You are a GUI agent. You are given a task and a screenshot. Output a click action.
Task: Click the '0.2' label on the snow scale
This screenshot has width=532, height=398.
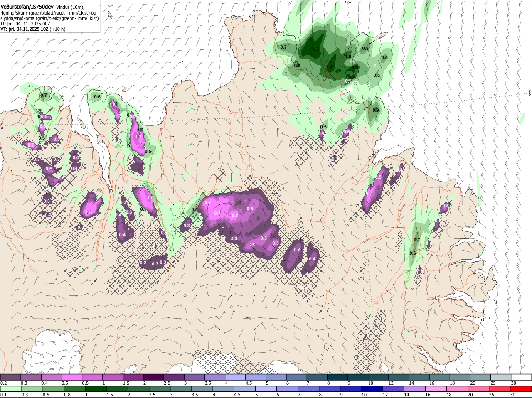pyautogui.click(x=3, y=383)
